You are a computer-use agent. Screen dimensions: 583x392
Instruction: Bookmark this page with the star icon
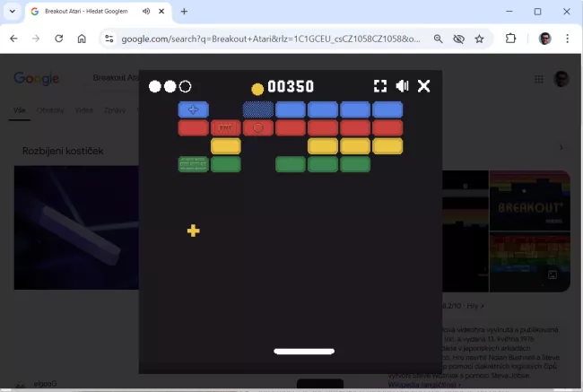pyautogui.click(x=479, y=39)
